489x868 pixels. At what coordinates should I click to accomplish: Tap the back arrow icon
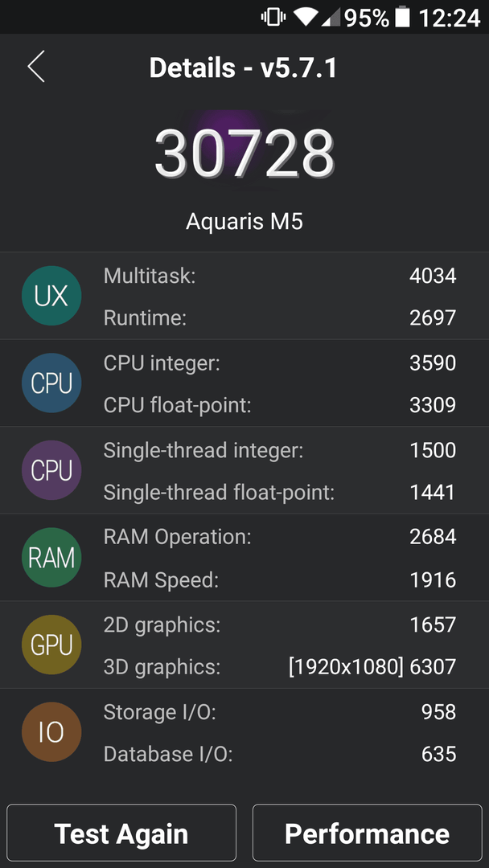point(36,67)
